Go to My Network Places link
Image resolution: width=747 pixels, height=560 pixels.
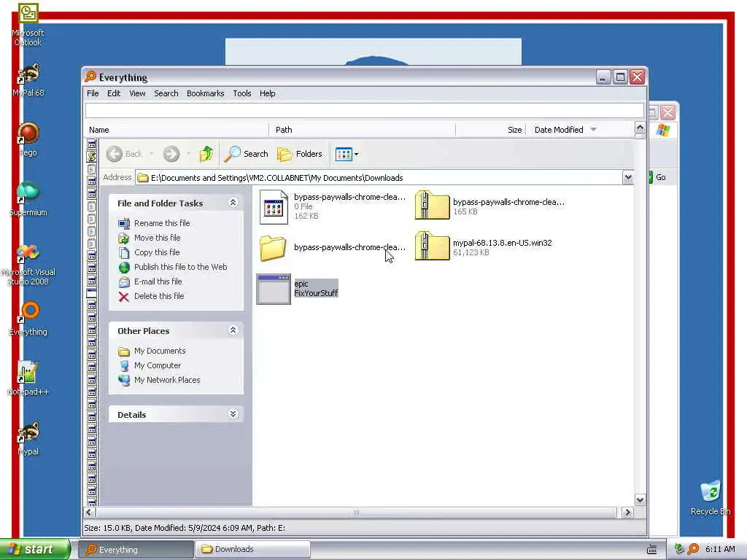[167, 380]
